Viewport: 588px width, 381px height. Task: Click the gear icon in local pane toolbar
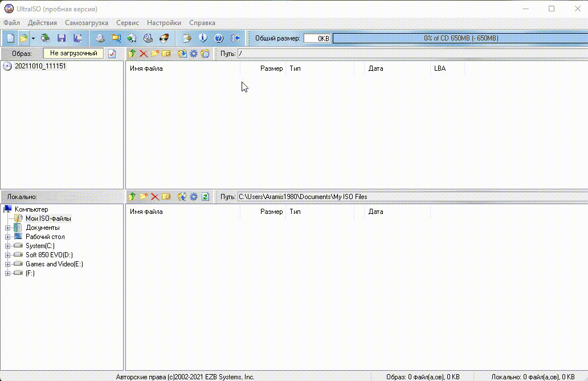[x=194, y=196]
